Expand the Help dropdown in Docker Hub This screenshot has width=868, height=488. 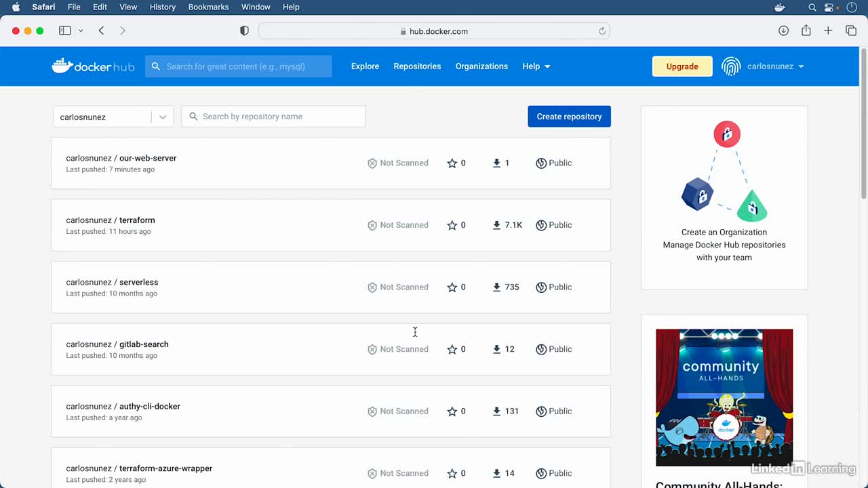click(x=536, y=66)
